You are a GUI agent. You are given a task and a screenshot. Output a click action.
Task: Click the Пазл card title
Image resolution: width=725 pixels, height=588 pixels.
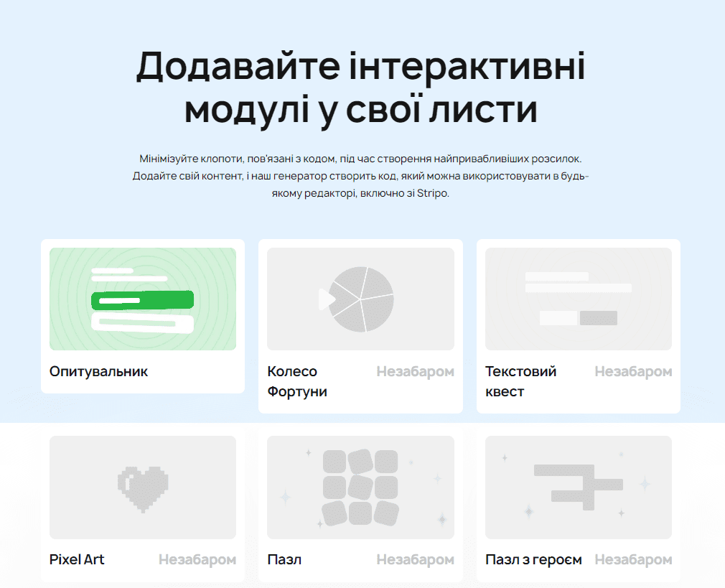[284, 559]
